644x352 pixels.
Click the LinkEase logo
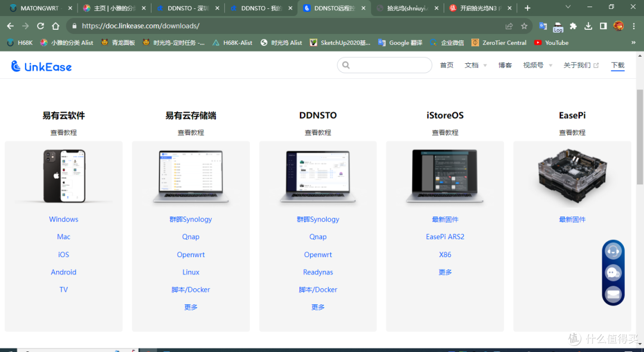(x=41, y=66)
